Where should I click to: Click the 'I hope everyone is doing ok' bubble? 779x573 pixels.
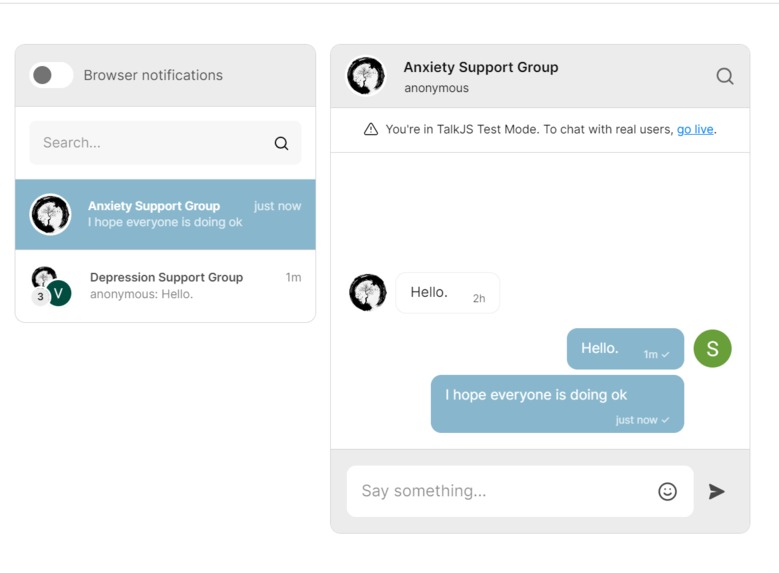click(x=557, y=404)
